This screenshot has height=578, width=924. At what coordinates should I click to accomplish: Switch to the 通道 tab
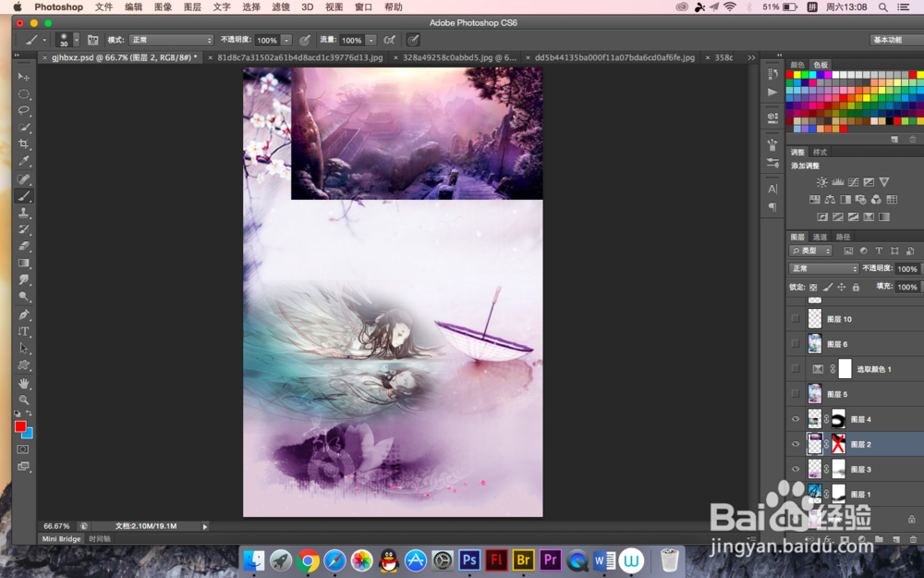(820, 237)
